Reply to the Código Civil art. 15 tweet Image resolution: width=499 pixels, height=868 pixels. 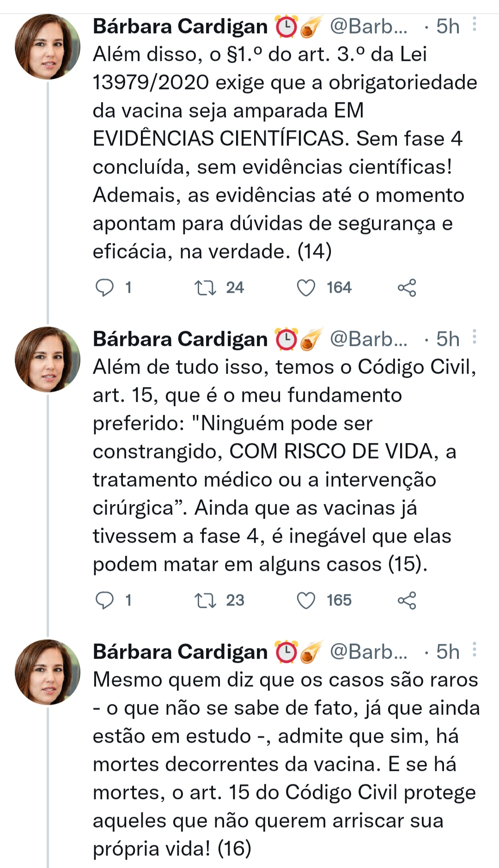[104, 600]
